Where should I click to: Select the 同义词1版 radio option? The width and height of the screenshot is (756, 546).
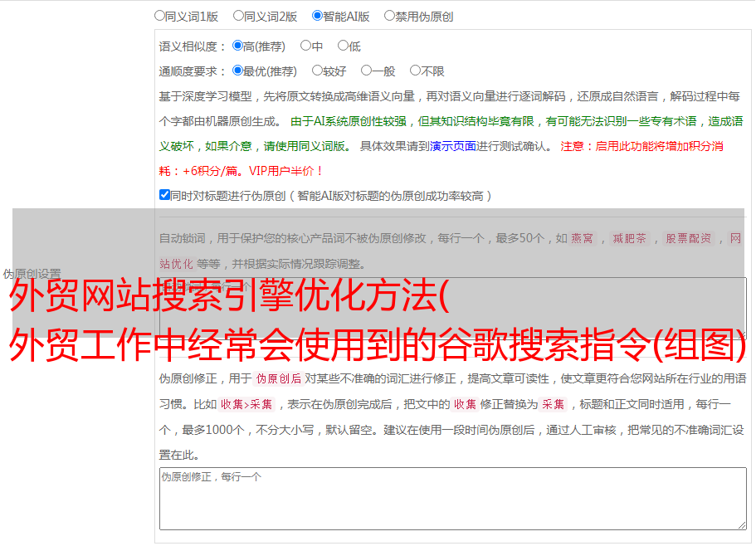[159, 16]
